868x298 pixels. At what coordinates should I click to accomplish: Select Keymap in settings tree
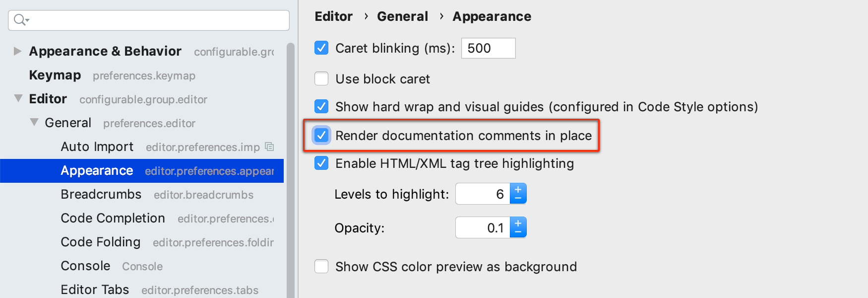click(x=55, y=75)
